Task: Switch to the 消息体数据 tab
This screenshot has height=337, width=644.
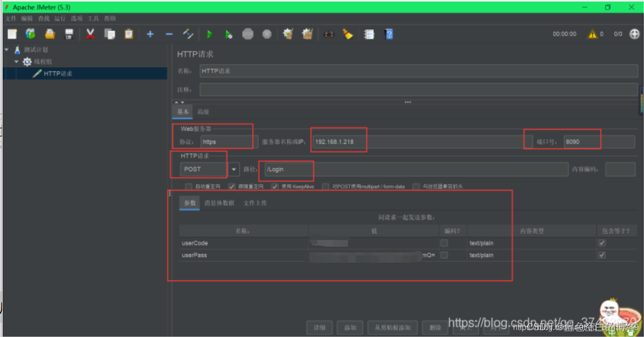Action: (x=219, y=203)
